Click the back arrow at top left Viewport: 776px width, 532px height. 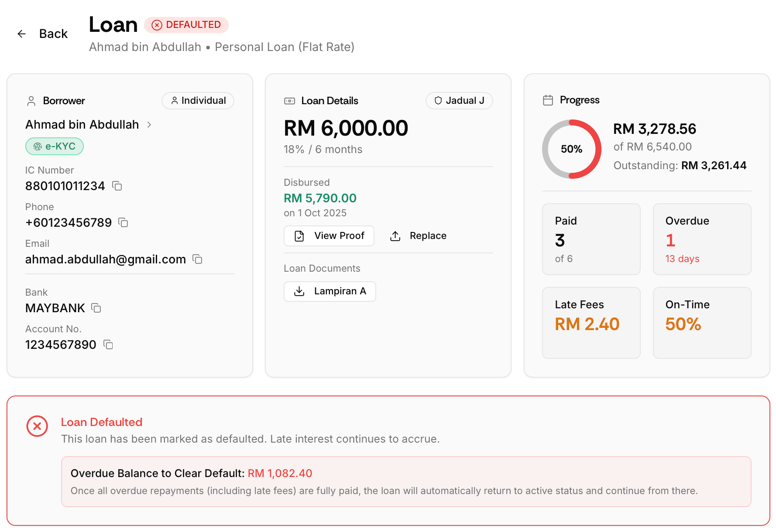(x=21, y=34)
